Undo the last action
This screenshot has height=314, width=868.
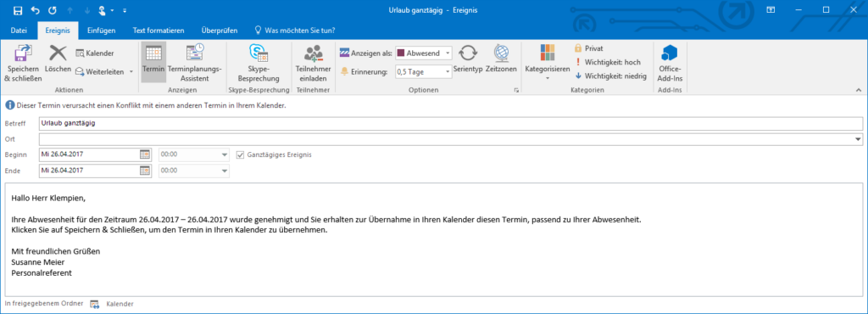tap(36, 10)
